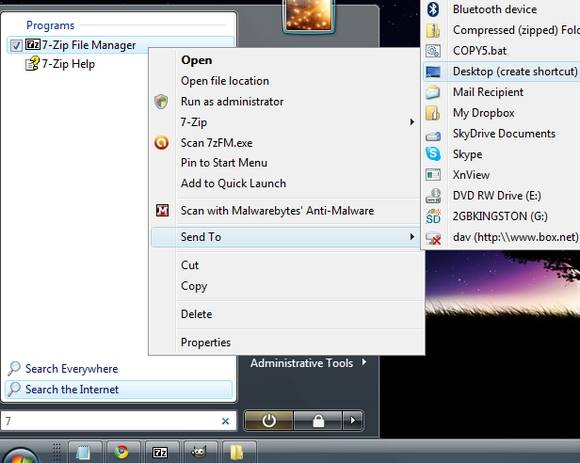This screenshot has width=580, height=463.
Task: Clear the Start menu search box
Action: (x=225, y=421)
